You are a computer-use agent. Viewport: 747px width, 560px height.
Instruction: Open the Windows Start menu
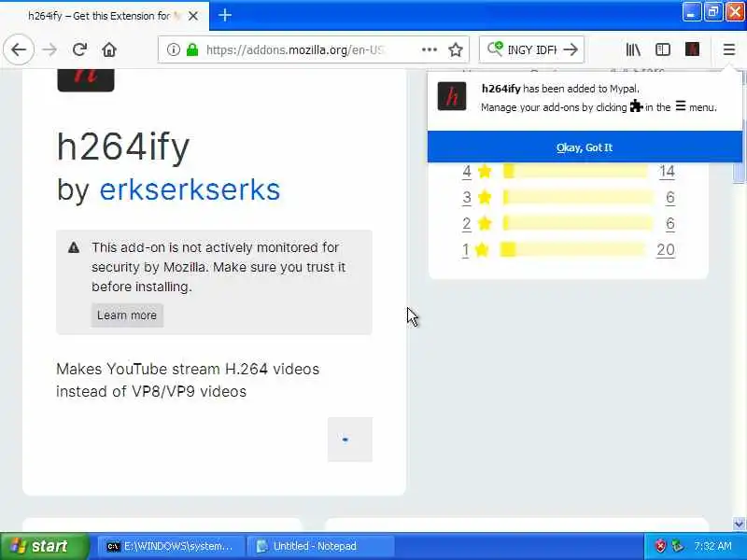click(x=44, y=546)
